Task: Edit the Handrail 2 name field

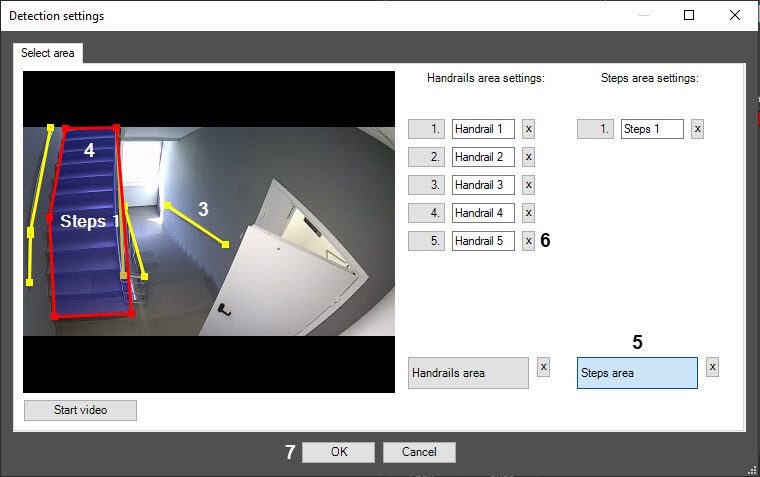Action: pos(483,157)
